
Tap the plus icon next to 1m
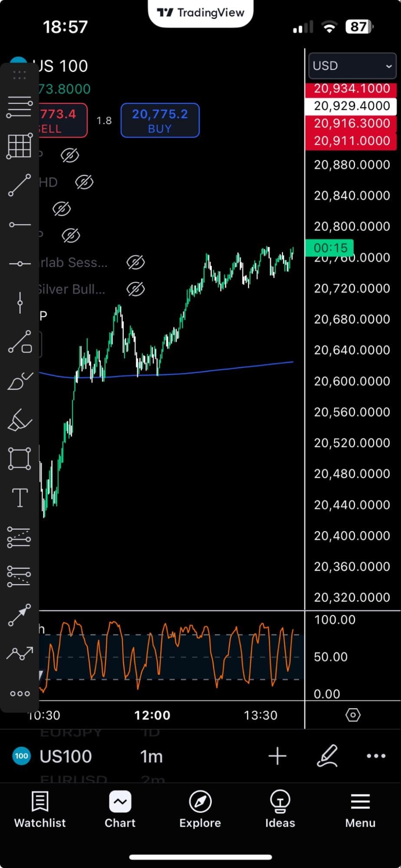277,756
